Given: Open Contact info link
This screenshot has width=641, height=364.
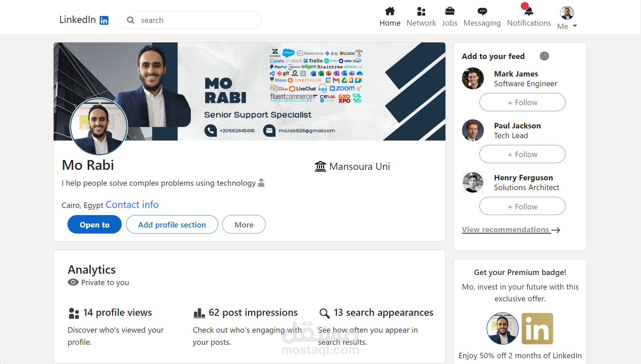Looking at the screenshot, I should [x=132, y=205].
